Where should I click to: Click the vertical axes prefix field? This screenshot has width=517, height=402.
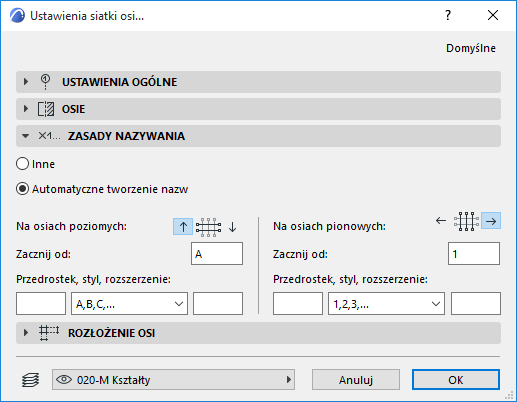click(298, 304)
